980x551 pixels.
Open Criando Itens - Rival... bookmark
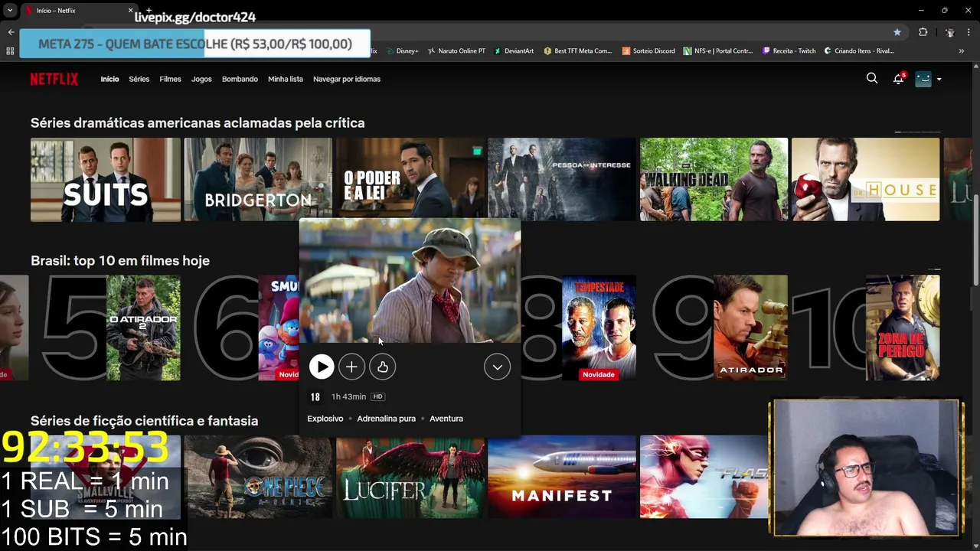coord(858,51)
